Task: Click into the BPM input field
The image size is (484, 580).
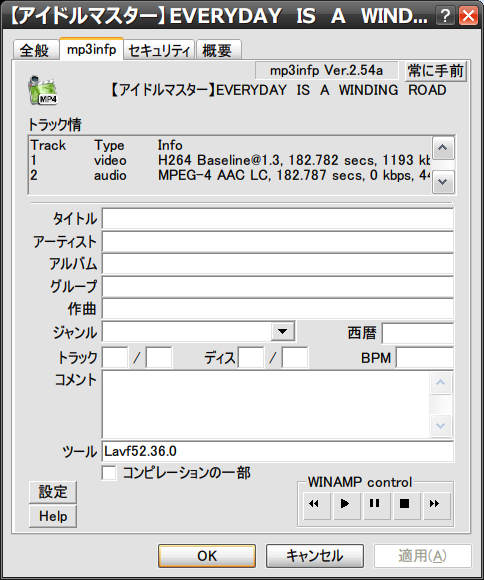Action: (x=425, y=357)
